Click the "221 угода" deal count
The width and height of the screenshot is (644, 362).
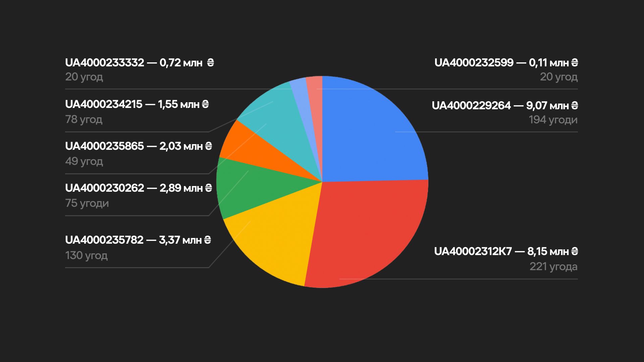(553, 266)
